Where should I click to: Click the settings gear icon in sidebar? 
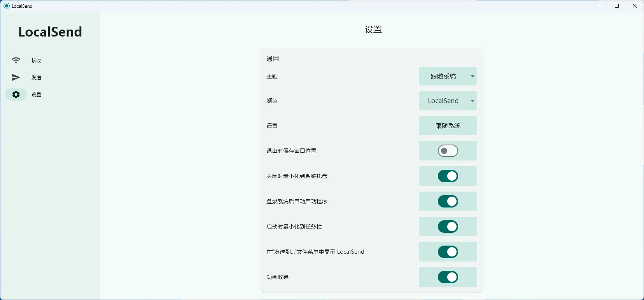click(x=16, y=94)
